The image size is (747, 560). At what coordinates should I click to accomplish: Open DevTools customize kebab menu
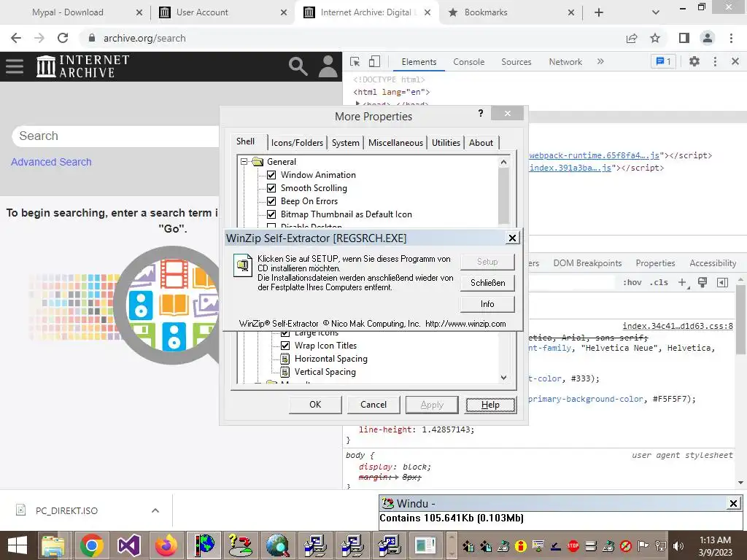point(715,61)
